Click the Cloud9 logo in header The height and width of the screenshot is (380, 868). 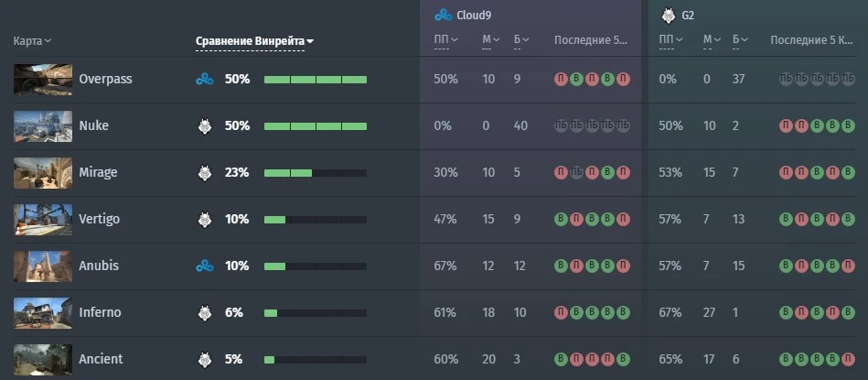coord(444,15)
